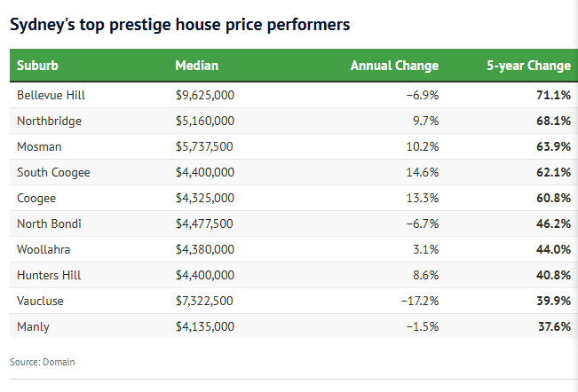Click the Median column header
The image size is (578, 392).
point(196,66)
